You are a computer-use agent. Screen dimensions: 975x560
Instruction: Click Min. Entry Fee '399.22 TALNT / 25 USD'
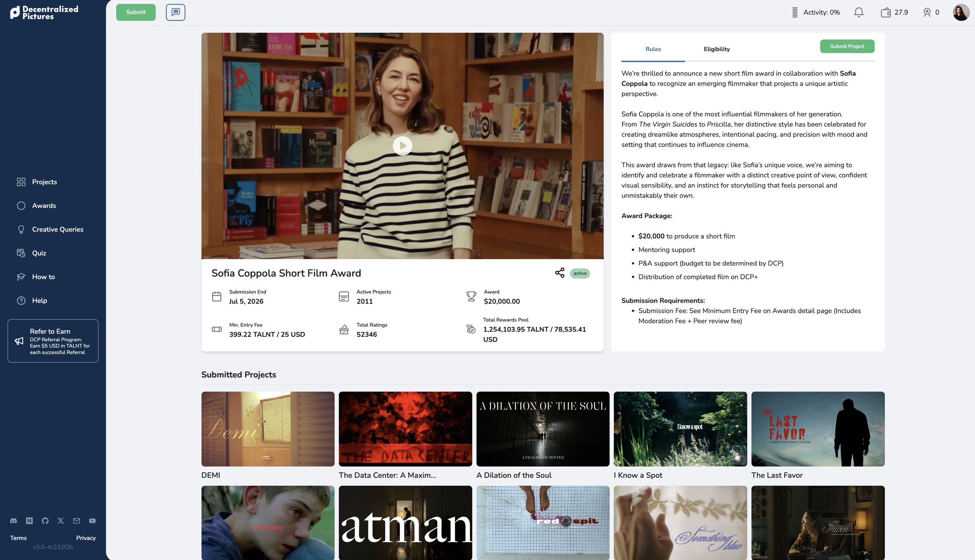tap(267, 335)
